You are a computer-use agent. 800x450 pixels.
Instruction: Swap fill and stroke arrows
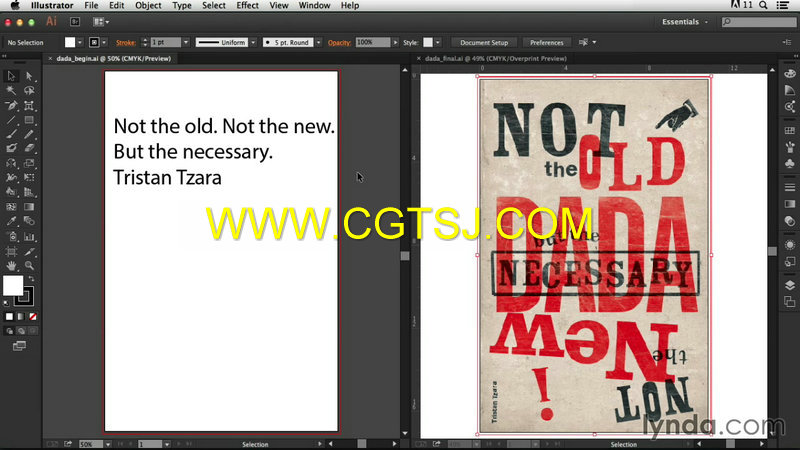32,279
